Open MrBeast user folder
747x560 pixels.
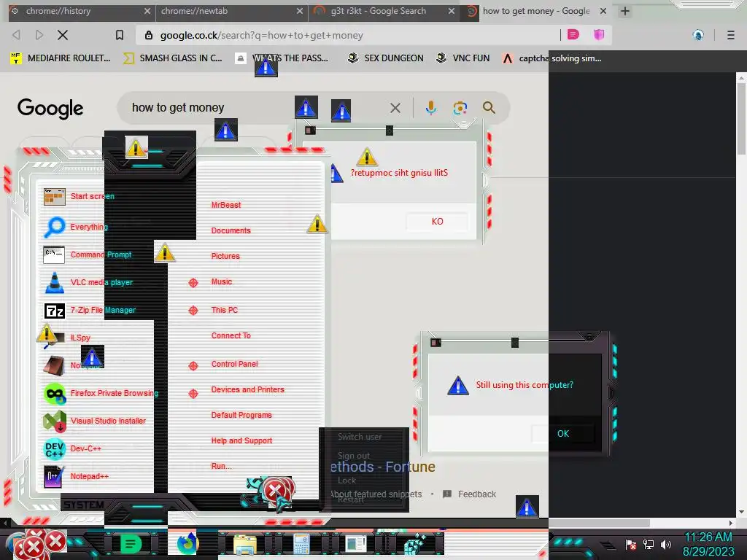[x=226, y=205]
